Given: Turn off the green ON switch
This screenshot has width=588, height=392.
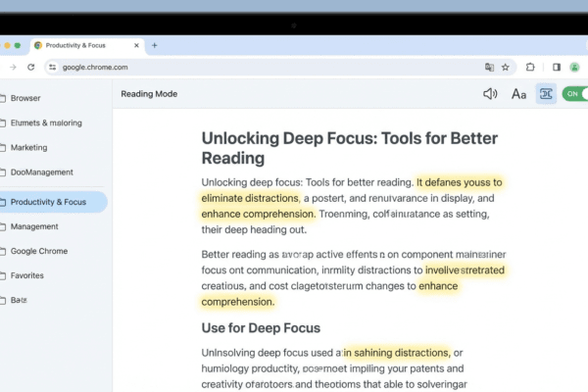Looking at the screenshot, I should (575, 94).
